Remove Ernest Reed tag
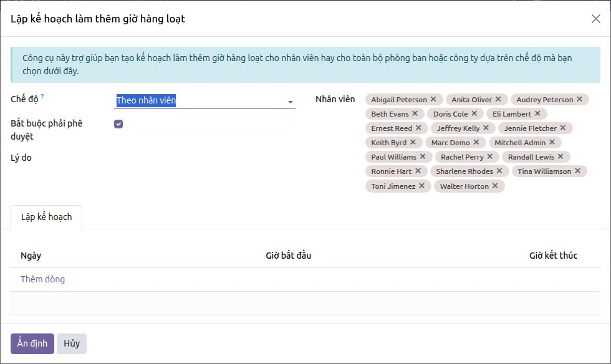Viewport: 611px width, 364px height. click(418, 128)
